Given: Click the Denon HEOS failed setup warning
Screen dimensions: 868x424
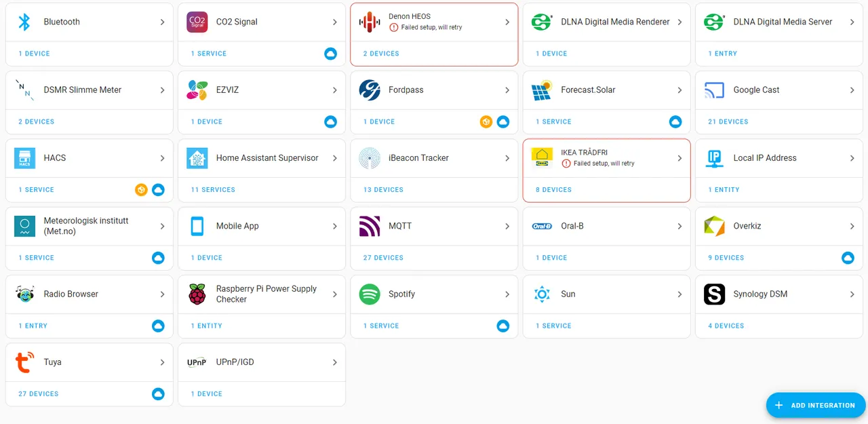Looking at the screenshot, I should [426, 28].
